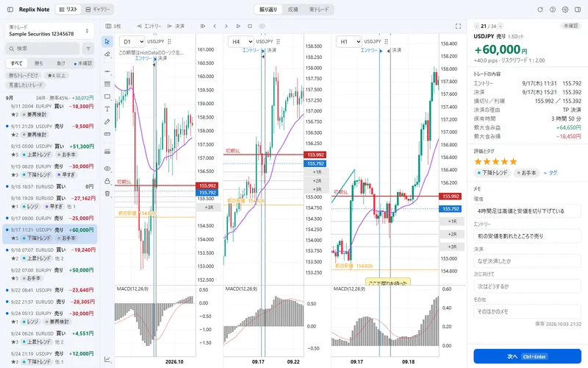Open the filter options icon beside search

tap(88, 49)
